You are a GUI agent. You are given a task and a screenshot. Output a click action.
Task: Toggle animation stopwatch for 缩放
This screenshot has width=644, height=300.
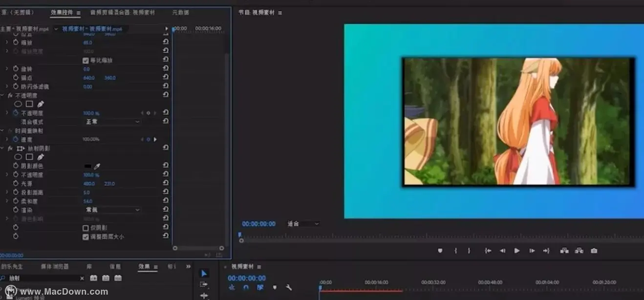[x=15, y=43]
